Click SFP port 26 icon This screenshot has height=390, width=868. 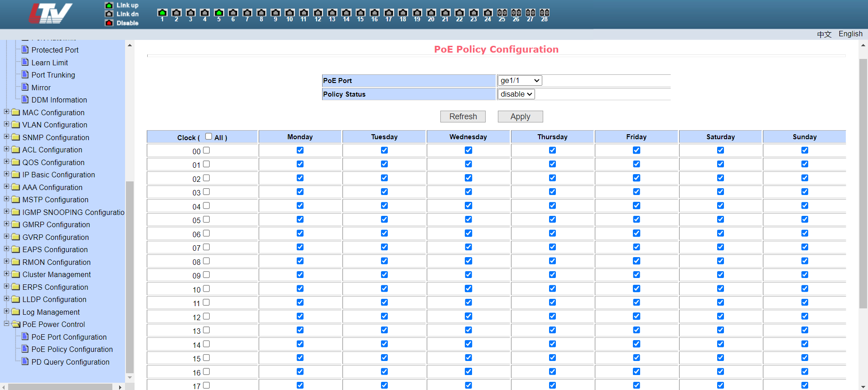click(x=516, y=13)
